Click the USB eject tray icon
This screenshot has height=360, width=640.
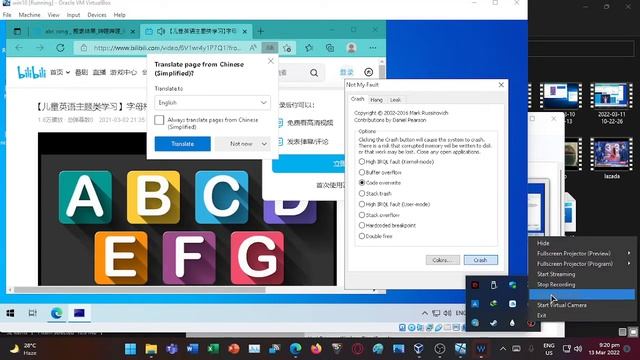pos(493,285)
